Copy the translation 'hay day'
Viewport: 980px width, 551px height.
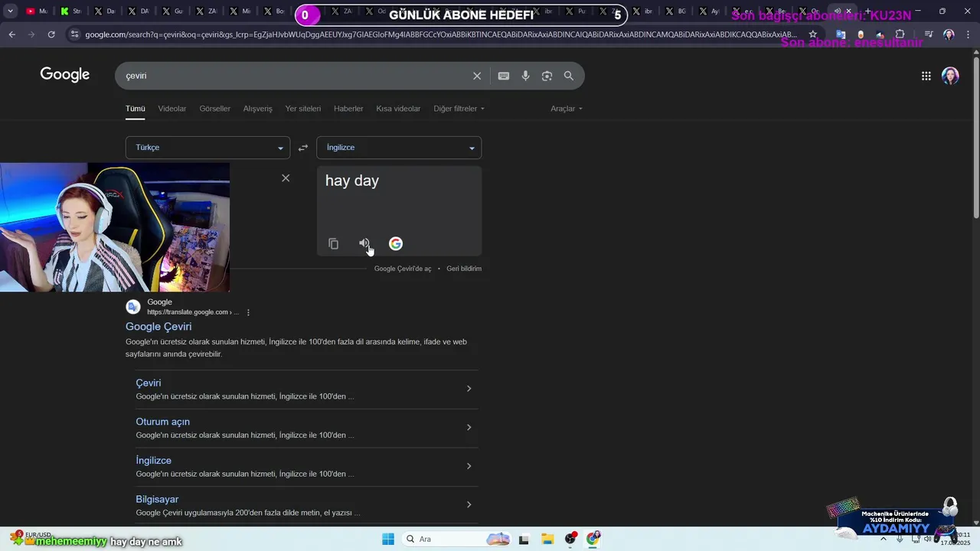[x=333, y=243]
